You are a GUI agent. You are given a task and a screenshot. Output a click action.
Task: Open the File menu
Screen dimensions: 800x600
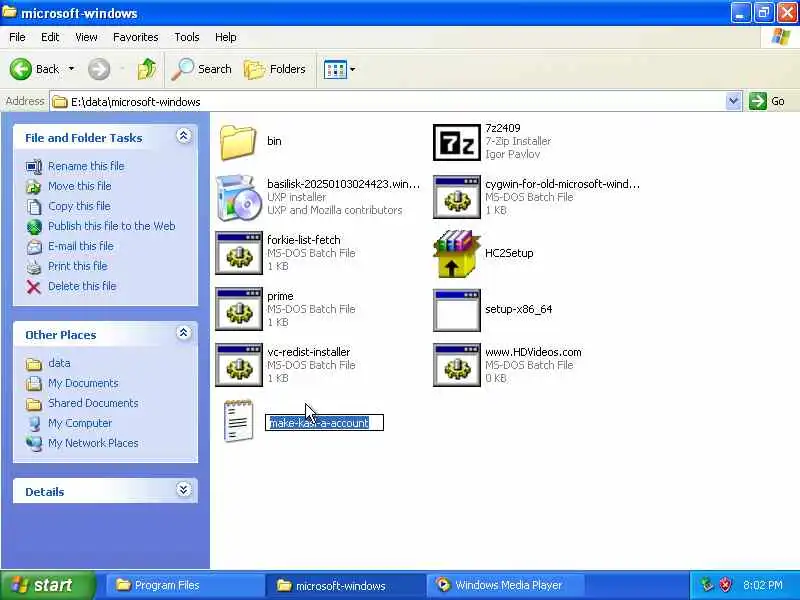click(17, 37)
